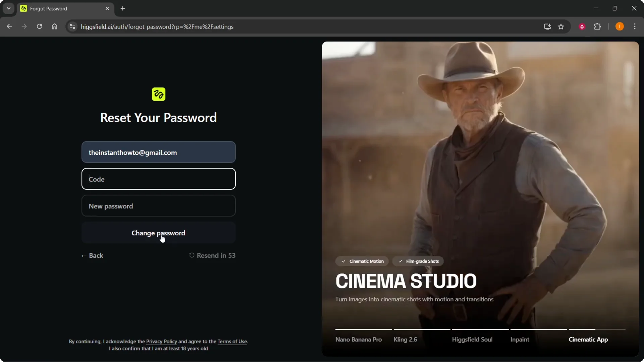Open the orange profile avatar
The image size is (644, 362).
(620, 26)
